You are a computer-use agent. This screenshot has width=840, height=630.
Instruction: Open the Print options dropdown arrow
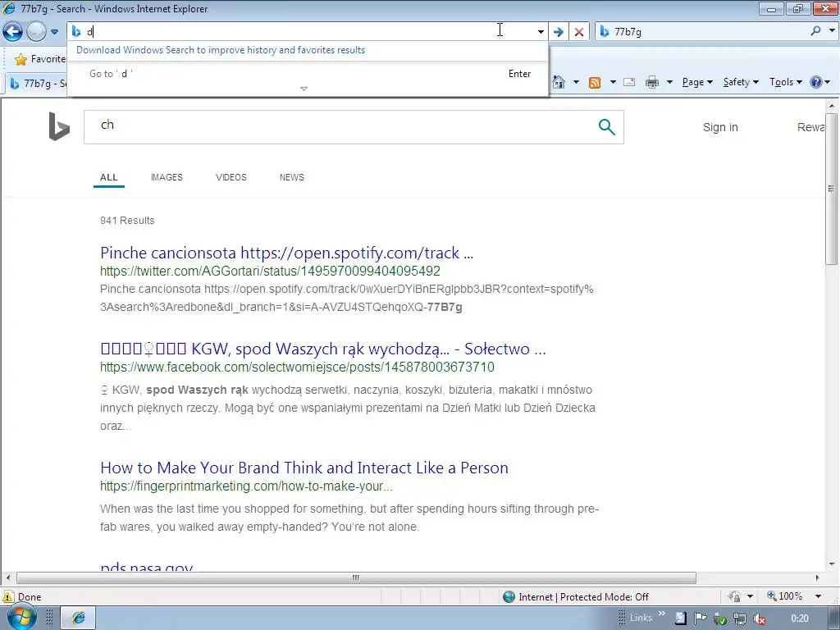[669, 82]
